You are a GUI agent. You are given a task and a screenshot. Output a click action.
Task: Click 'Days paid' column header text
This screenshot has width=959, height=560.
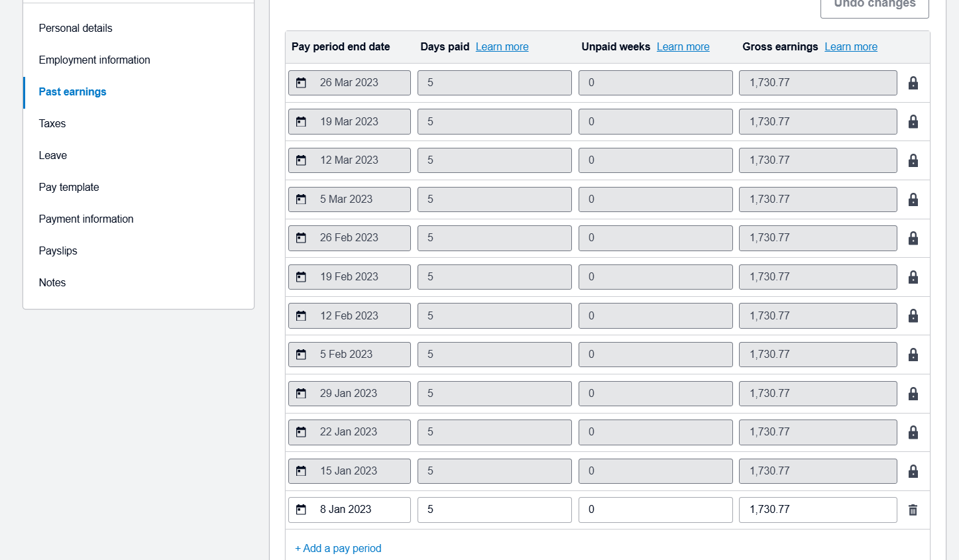[x=445, y=46]
